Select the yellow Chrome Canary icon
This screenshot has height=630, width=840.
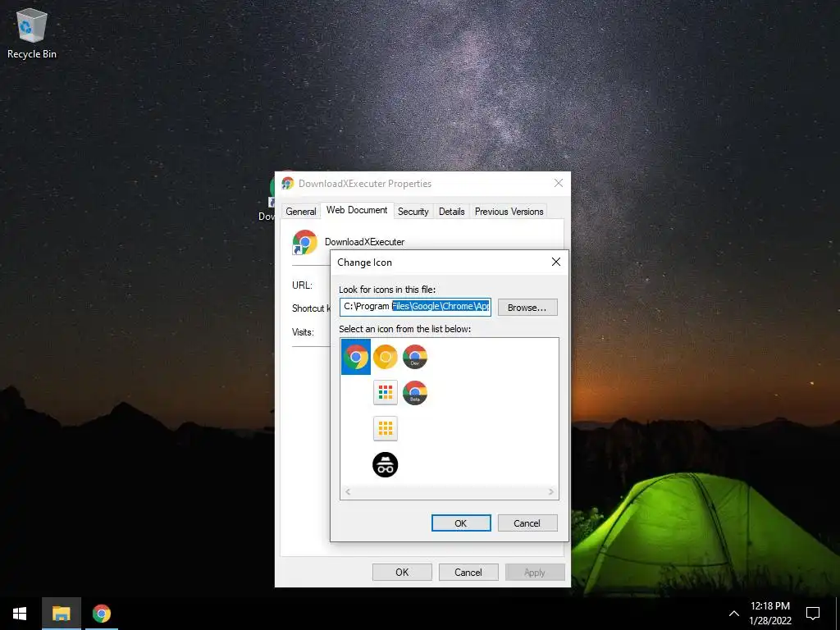coord(386,357)
